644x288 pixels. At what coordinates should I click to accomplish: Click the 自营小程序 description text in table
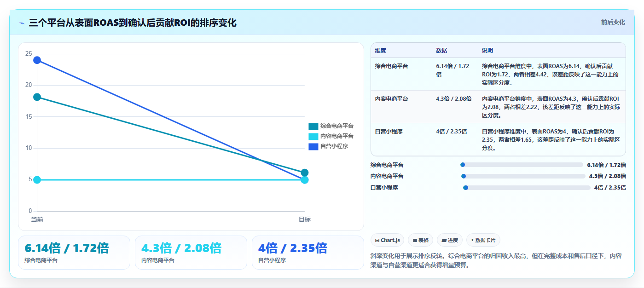(x=551, y=140)
